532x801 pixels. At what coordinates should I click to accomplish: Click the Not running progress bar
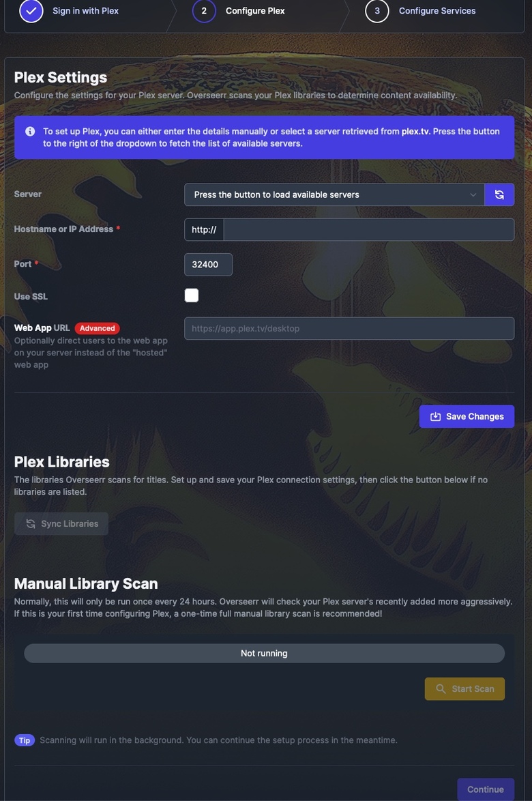[265, 654]
